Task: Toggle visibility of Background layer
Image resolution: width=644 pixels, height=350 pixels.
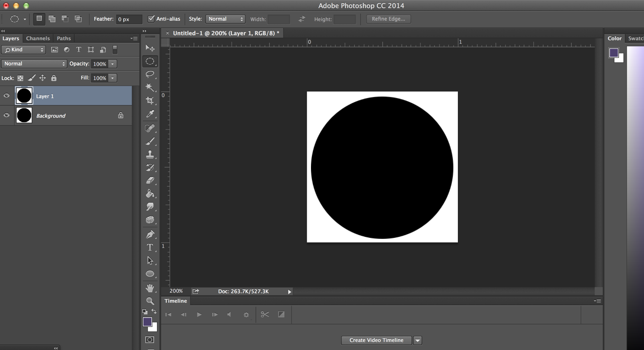Action: pos(6,115)
